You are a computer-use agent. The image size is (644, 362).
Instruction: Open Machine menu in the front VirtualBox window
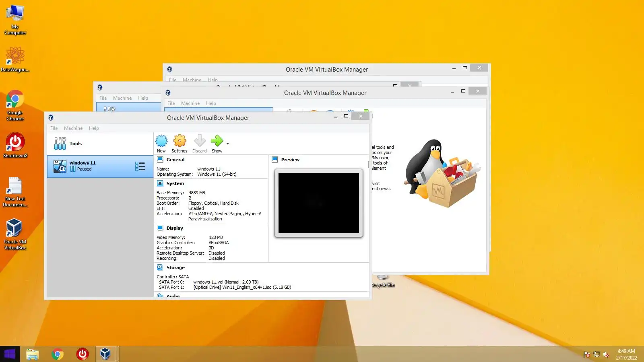pyautogui.click(x=73, y=128)
